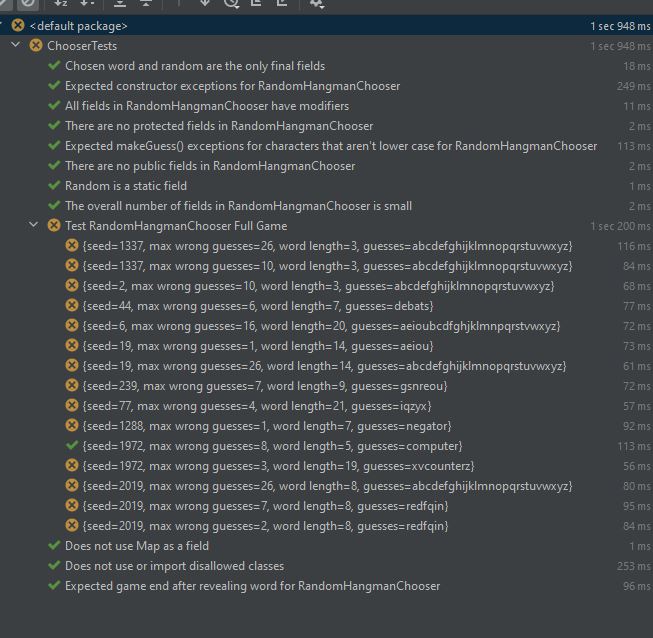Toggle sort alphabetically option
653x638 pixels.
(60, 4)
